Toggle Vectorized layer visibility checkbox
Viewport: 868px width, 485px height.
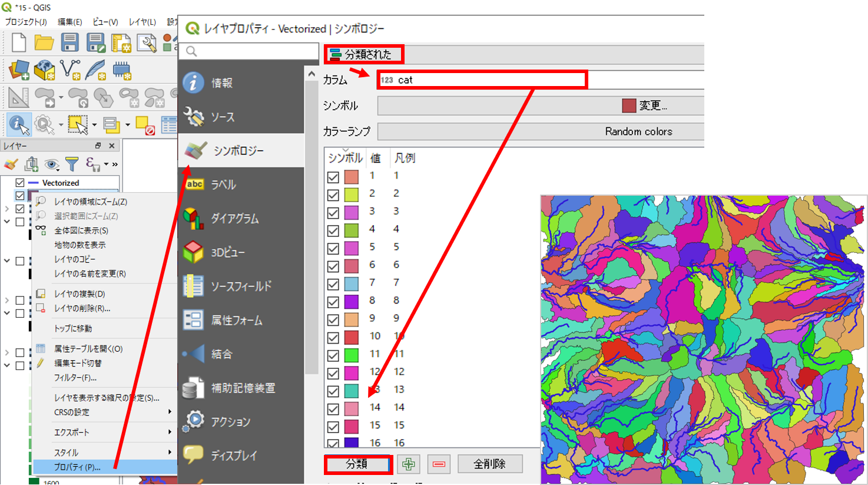coord(20,183)
